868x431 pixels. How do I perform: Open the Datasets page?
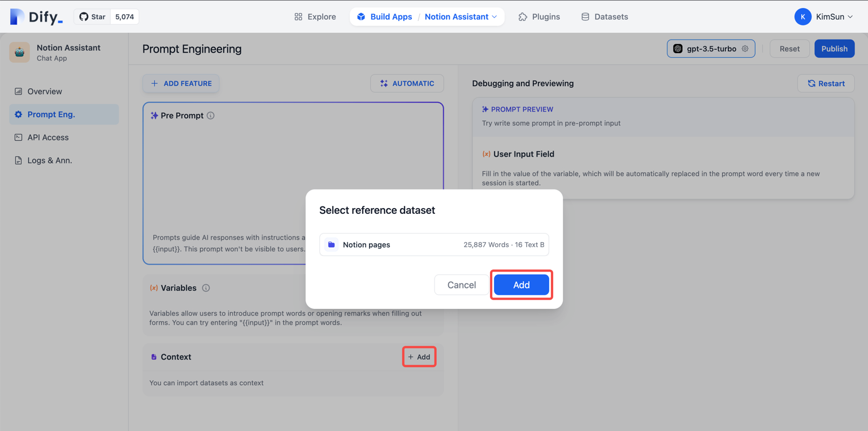pyautogui.click(x=605, y=17)
